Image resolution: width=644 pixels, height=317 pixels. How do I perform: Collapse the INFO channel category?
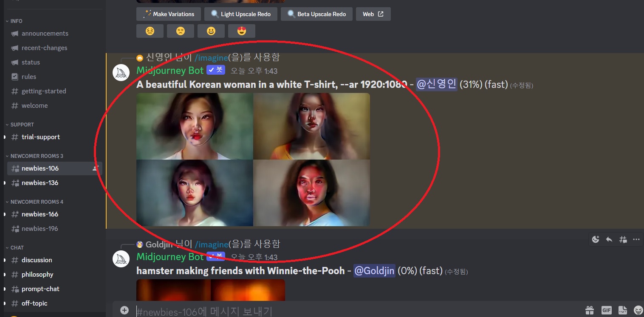coord(16,21)
